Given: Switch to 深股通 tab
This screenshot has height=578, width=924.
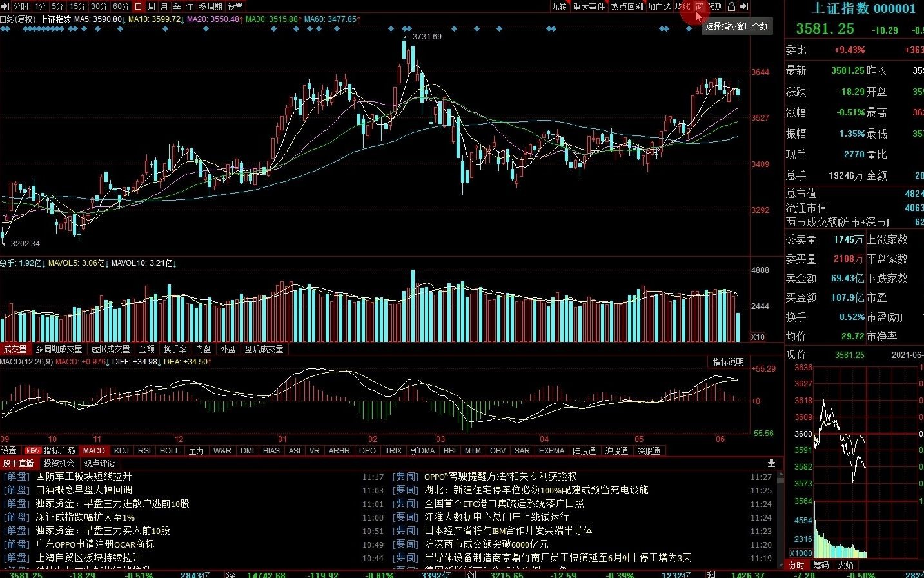Looking at the screenshot, I should pos(649,451).
